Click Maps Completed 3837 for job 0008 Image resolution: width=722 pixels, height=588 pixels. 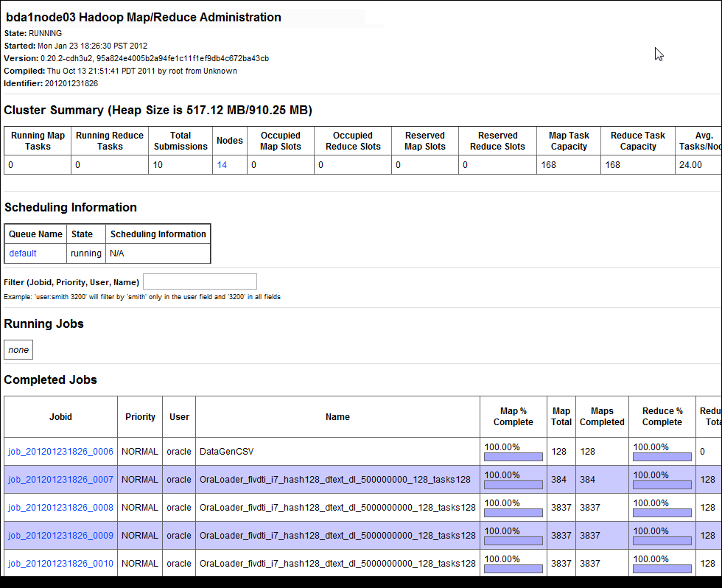pos(589,508)
